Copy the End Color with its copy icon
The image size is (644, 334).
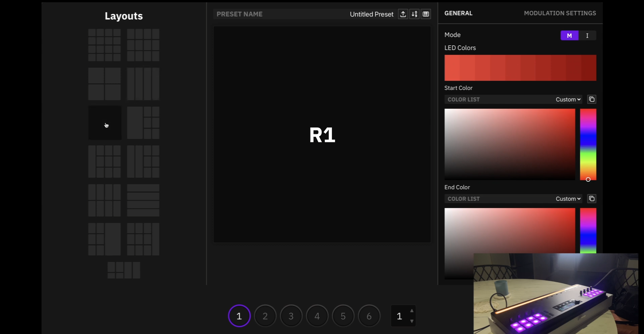[592, 199]
